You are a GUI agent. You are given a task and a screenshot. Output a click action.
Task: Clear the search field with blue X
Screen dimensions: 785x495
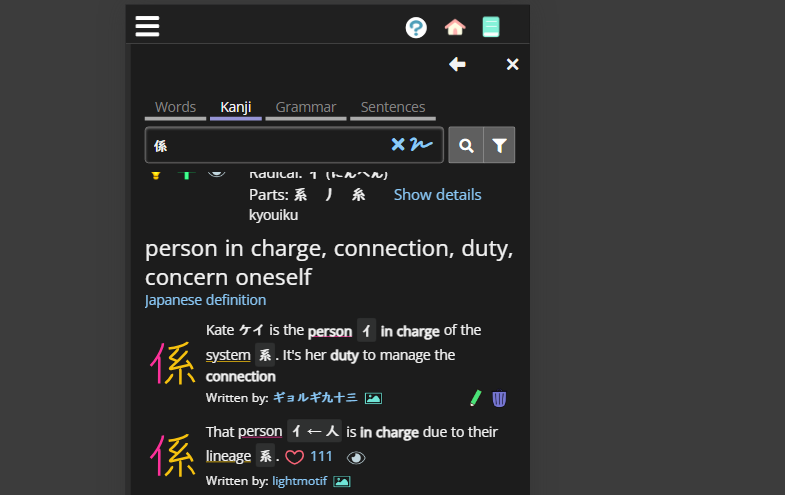398,145
